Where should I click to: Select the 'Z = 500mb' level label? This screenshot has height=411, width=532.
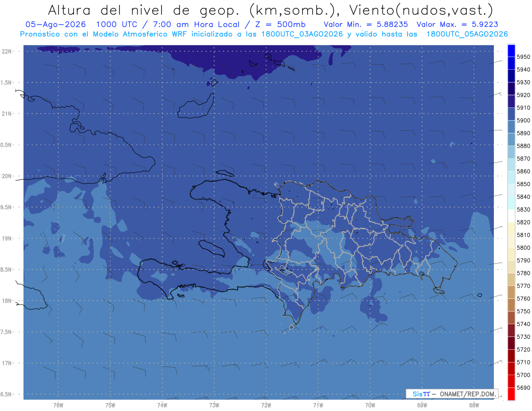281,24
